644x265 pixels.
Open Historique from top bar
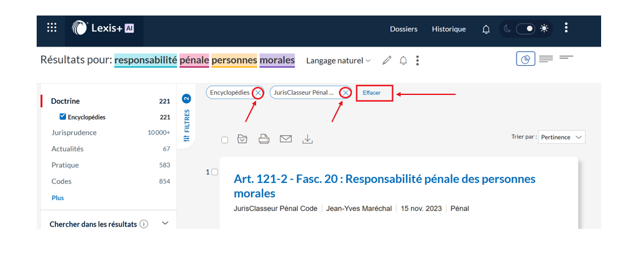pos(448,29)
